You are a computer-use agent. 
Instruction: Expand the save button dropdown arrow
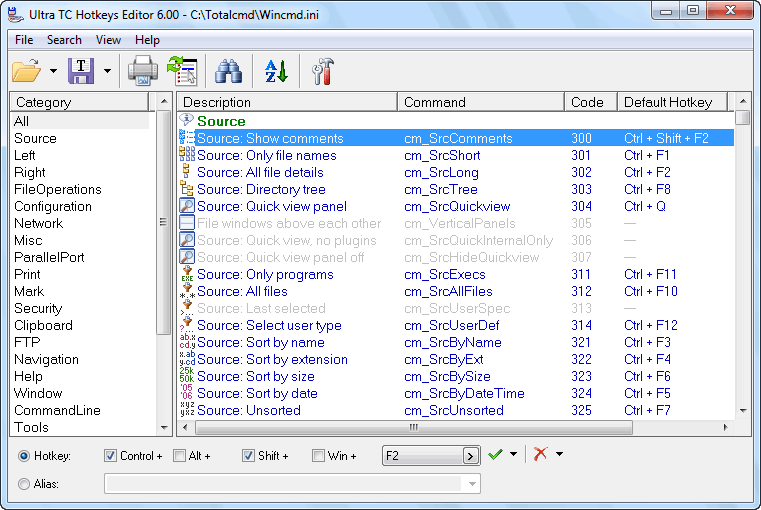click(x=107, y=71)
